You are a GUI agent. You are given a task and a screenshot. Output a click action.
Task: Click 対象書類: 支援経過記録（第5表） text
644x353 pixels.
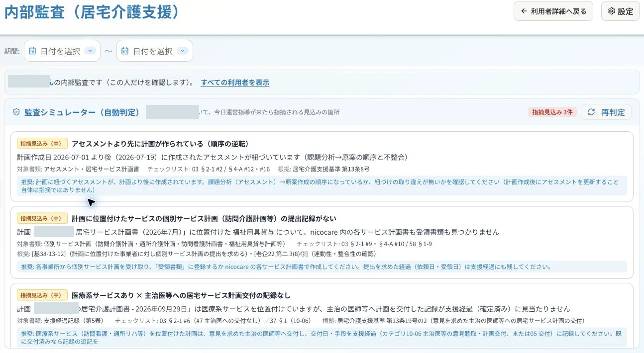(60, 320)
